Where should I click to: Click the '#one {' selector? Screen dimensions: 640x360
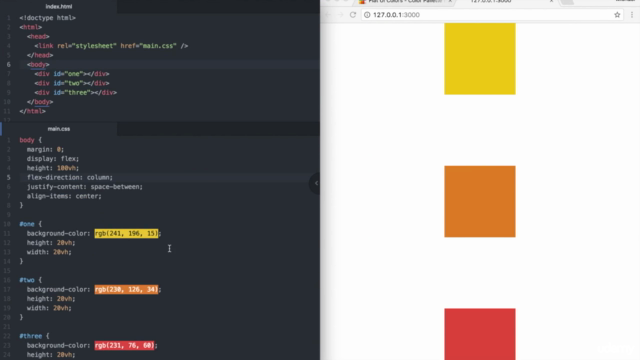coord(31,224)
